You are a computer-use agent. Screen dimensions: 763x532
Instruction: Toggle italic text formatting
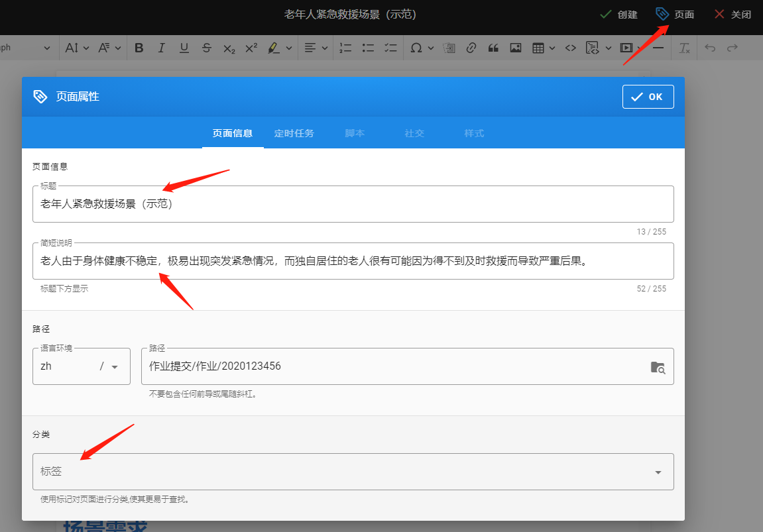(161, 48)
